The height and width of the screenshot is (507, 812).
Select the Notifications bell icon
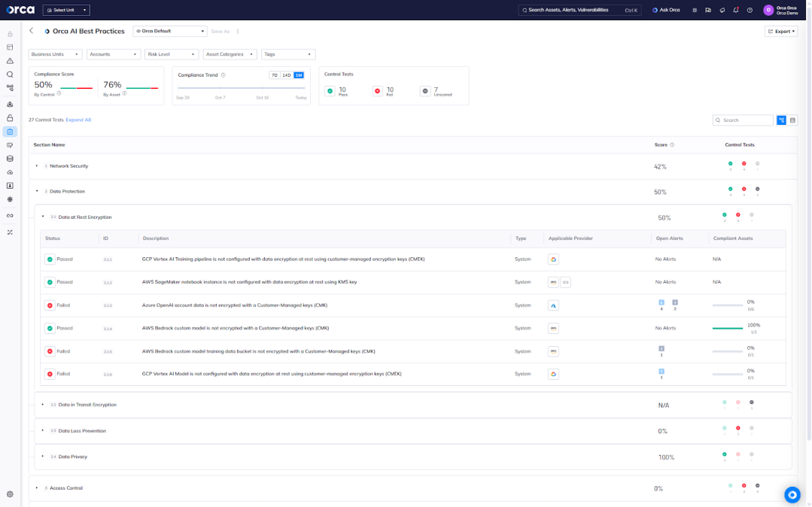[736, 10]
